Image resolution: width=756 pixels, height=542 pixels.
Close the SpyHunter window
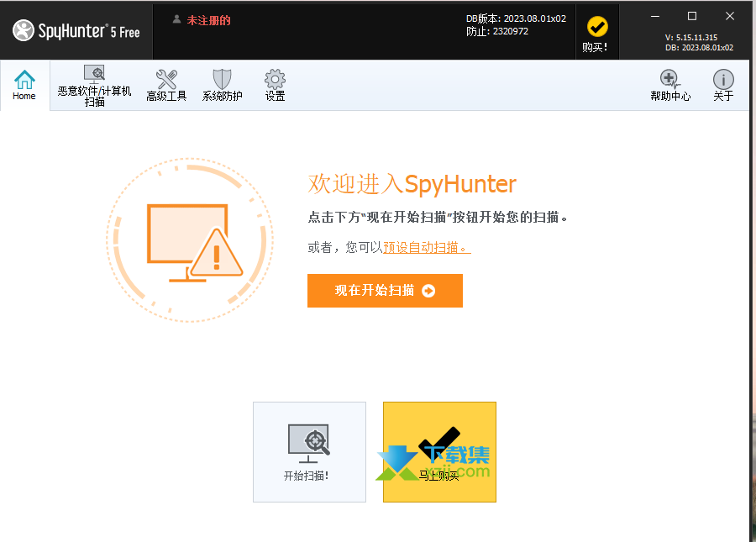click(x=730, y=17)
